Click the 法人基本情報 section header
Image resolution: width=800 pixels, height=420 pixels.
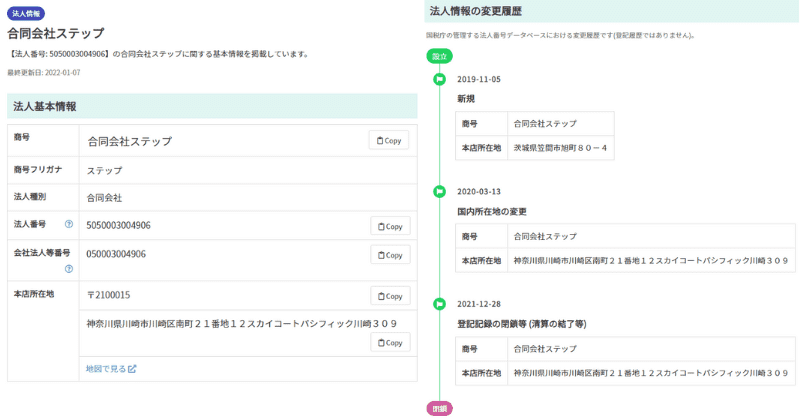45,106
